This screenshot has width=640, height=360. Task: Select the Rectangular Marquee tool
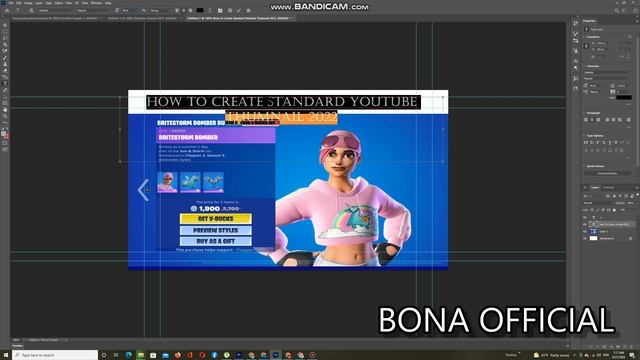tap(5, 32)
